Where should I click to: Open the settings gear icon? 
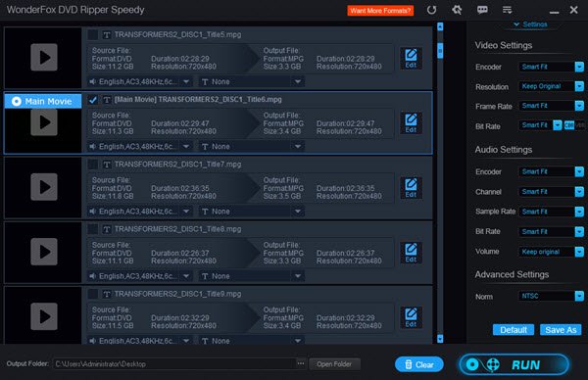pyautogui.click(x=457, y=10)
